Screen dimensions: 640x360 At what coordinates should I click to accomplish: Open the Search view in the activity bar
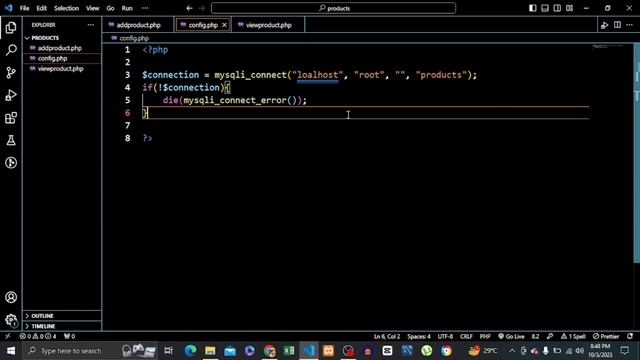(x=11, y=50)
